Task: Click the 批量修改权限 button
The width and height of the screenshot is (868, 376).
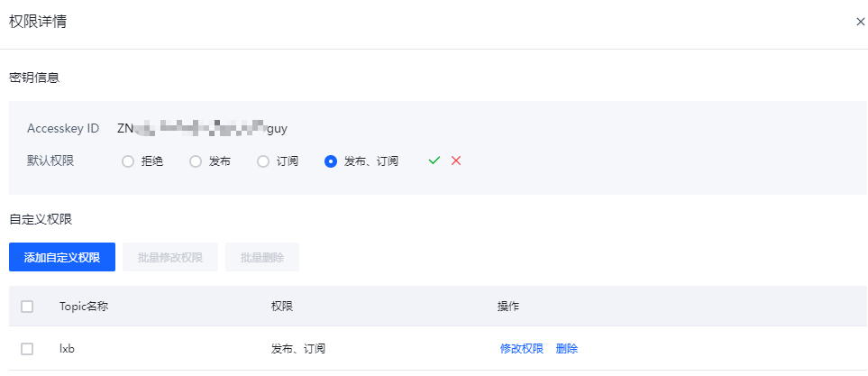Action: 170,257
